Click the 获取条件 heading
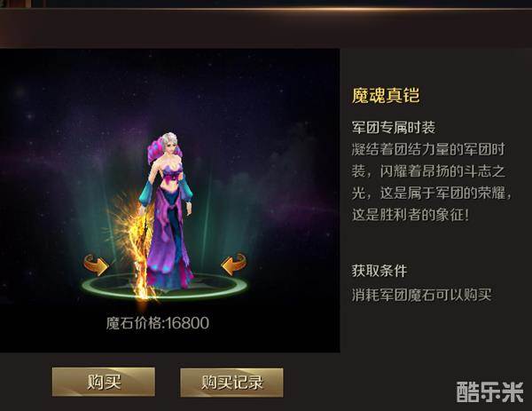This screenshot has width=532, height=411. (379, 271)
